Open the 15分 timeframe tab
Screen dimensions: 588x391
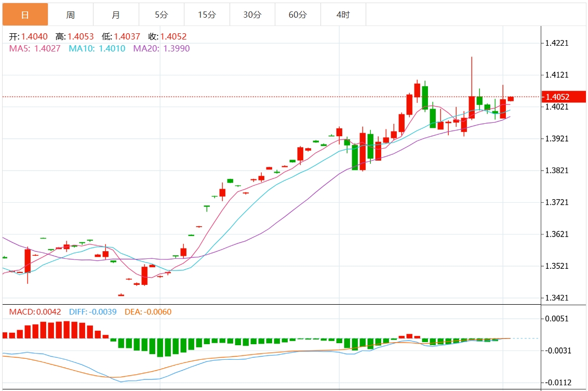tap(207, 15)
